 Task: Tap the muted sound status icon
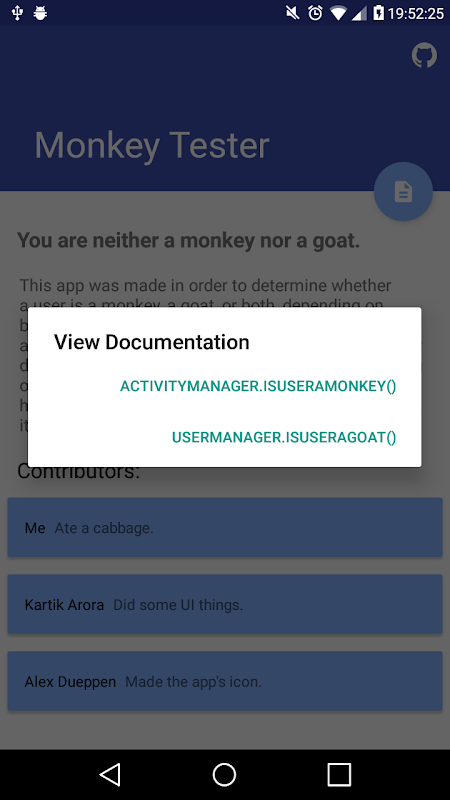292,13
